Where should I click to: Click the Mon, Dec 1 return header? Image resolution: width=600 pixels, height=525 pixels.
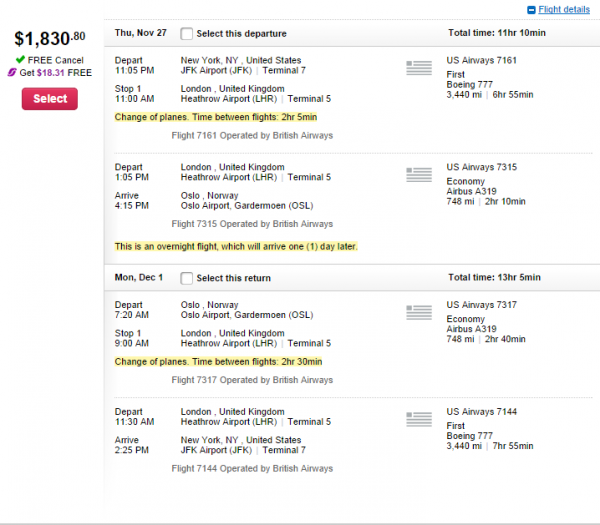click(x=139, y=277)
